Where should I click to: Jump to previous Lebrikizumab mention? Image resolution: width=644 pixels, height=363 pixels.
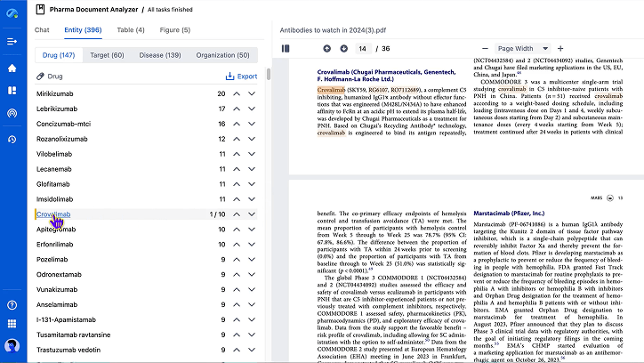(x=237, y=109)
